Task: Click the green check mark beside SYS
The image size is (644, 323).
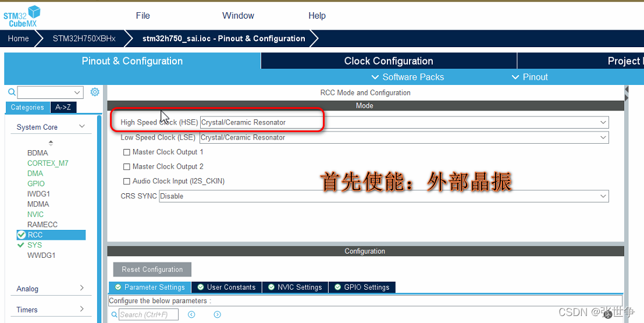Action: (21, 245)
